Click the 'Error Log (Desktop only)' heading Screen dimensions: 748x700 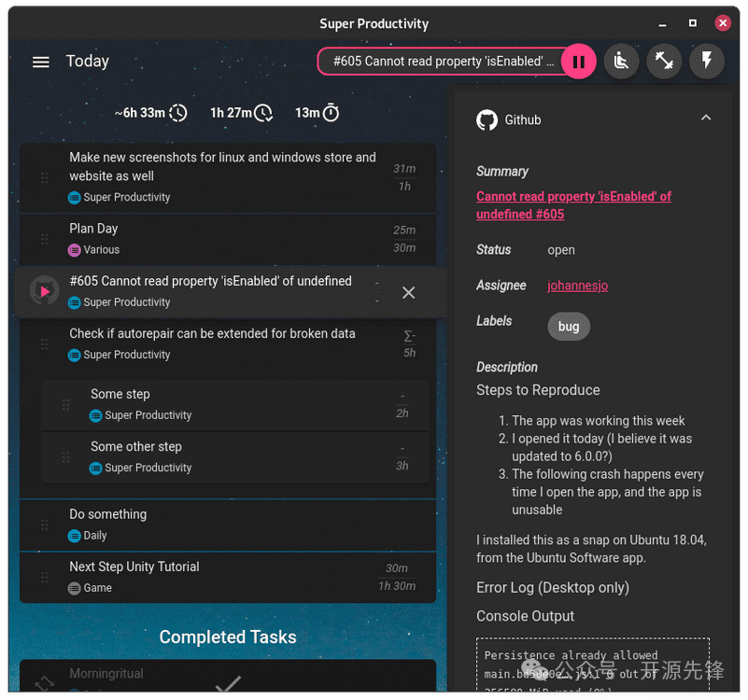click(553, 588)
